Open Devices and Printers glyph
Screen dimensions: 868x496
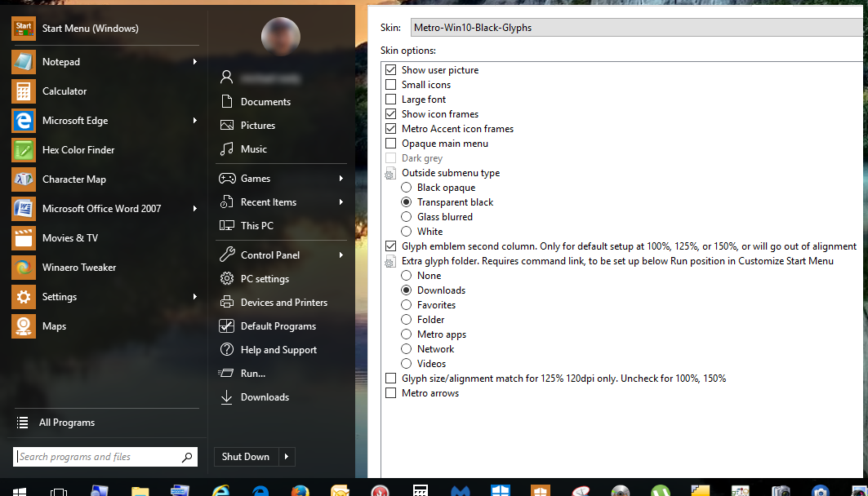(226, 302)
